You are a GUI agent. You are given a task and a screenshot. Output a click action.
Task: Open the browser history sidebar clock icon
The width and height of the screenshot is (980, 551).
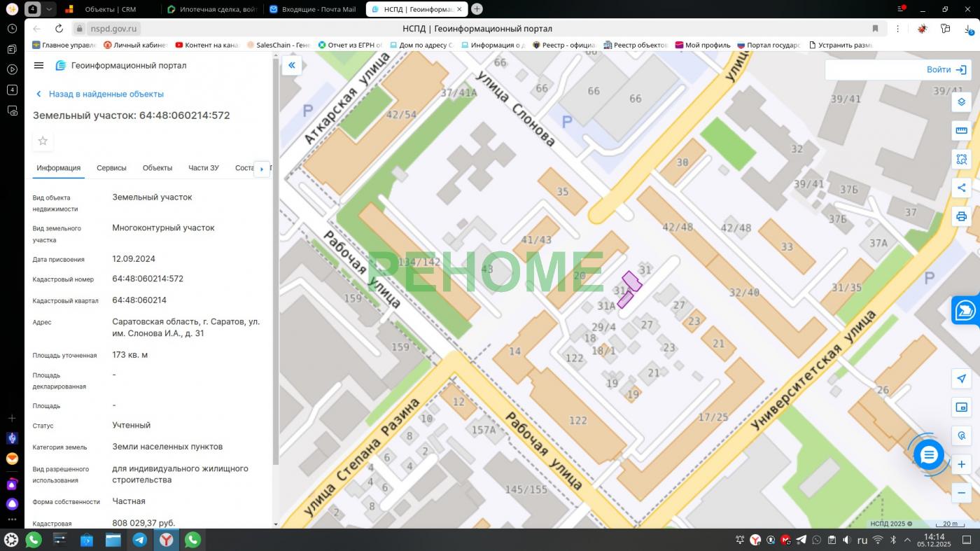(x=12, y=29)
